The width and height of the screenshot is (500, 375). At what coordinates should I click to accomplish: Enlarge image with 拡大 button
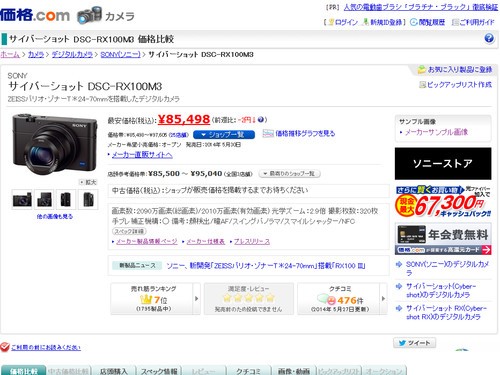click(x=88, y=182)
